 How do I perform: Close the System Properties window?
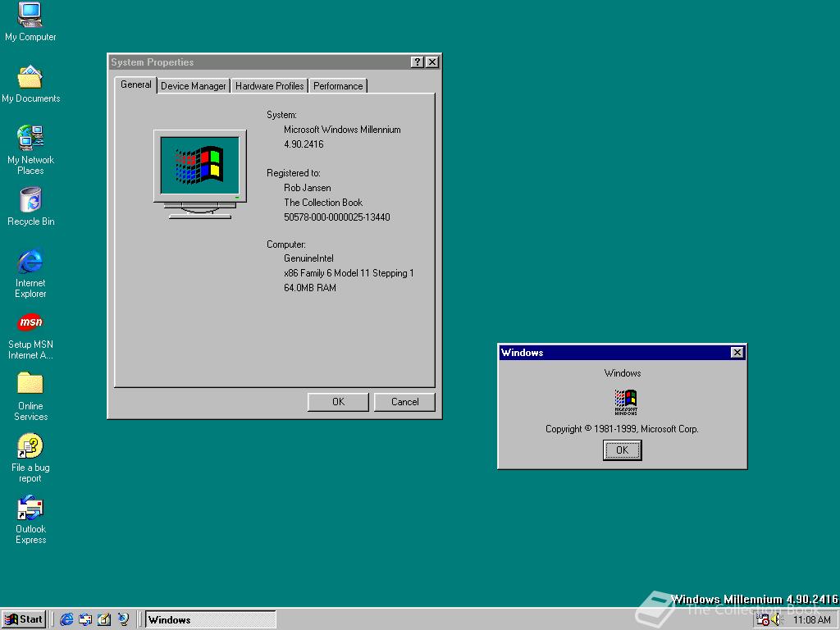click(431, 62)
